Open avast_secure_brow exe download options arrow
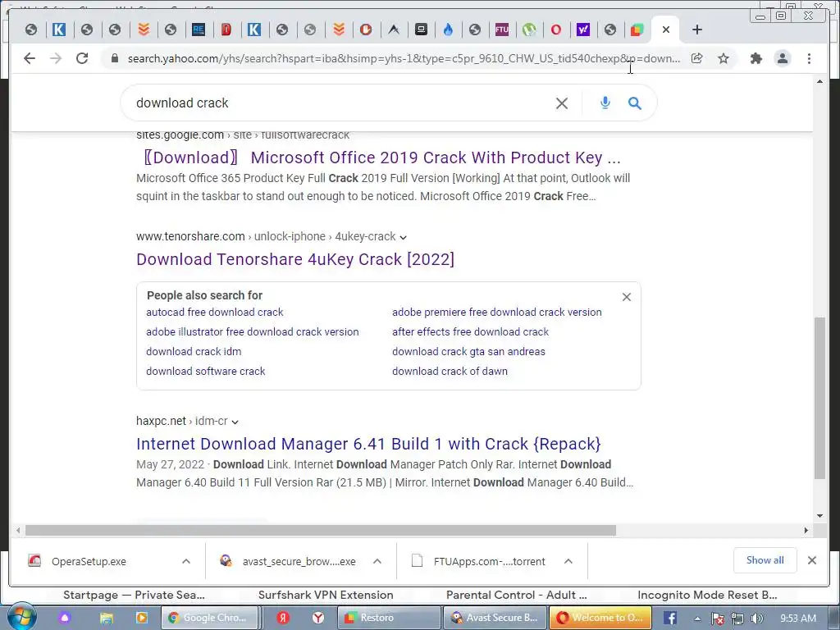 pos(377,561)
